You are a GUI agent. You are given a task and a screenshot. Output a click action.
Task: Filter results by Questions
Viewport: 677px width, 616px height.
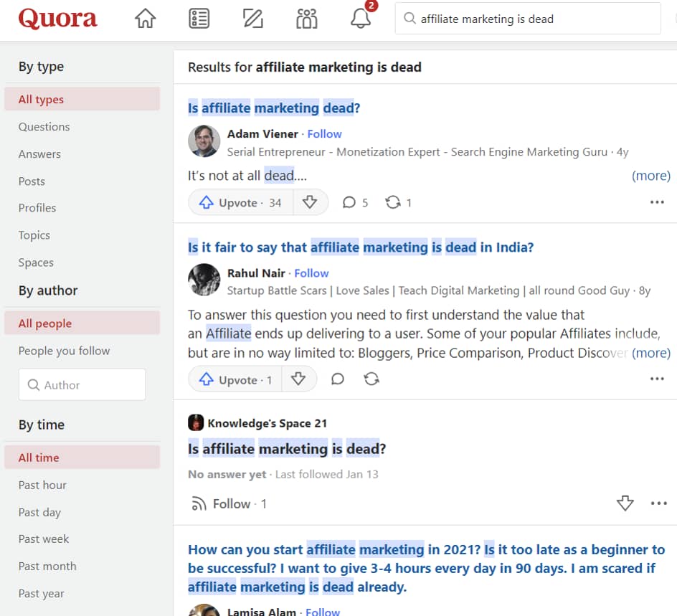(44, 126)
